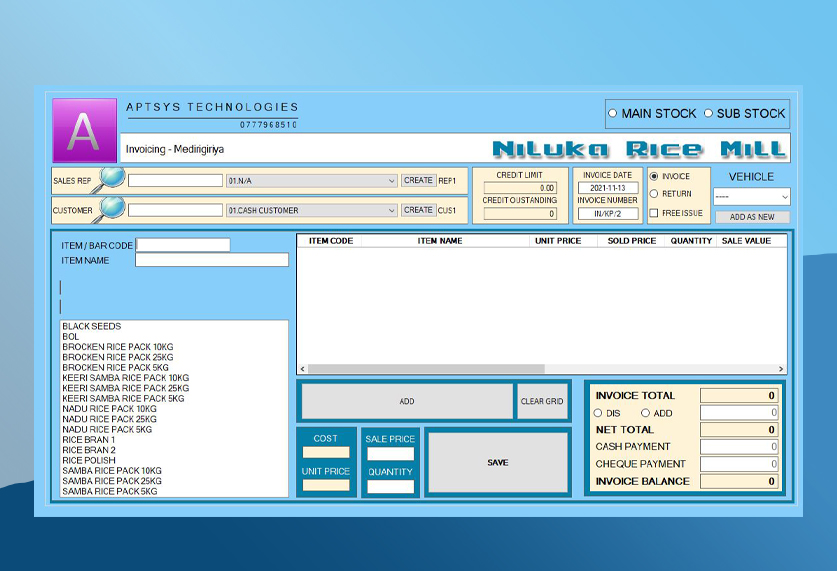
Task: Select the Main Stock radio button
Action: pyautogui.click(x=613, y=114)
